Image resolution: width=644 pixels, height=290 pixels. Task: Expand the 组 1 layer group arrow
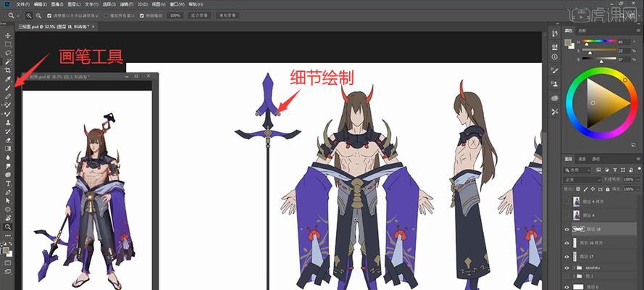click(x=574, y=276)
